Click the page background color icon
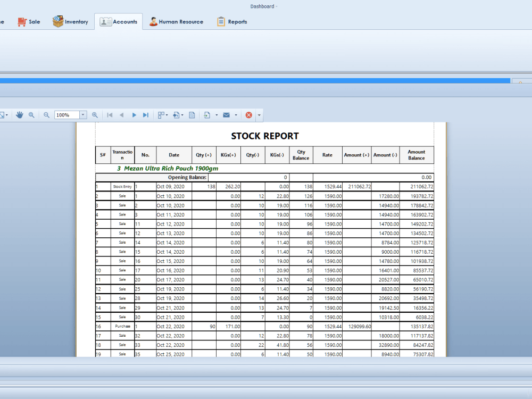 click(176, 115)
